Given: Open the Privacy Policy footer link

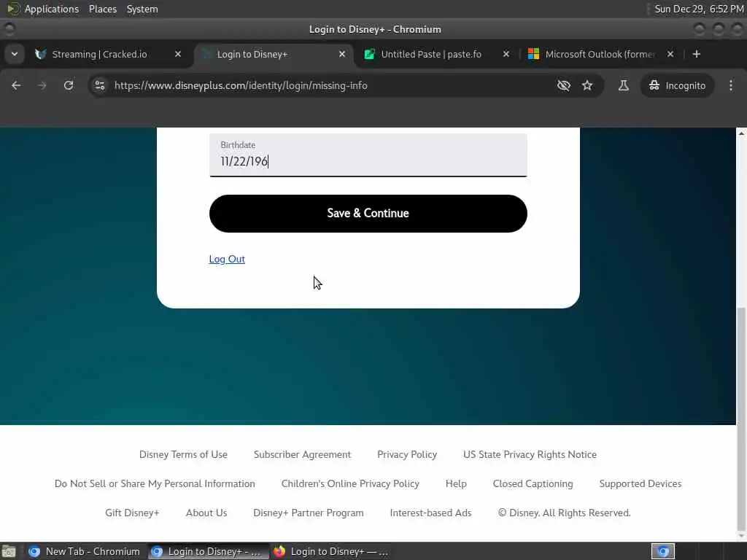Looking at the screenshot, I should [407, 454].
